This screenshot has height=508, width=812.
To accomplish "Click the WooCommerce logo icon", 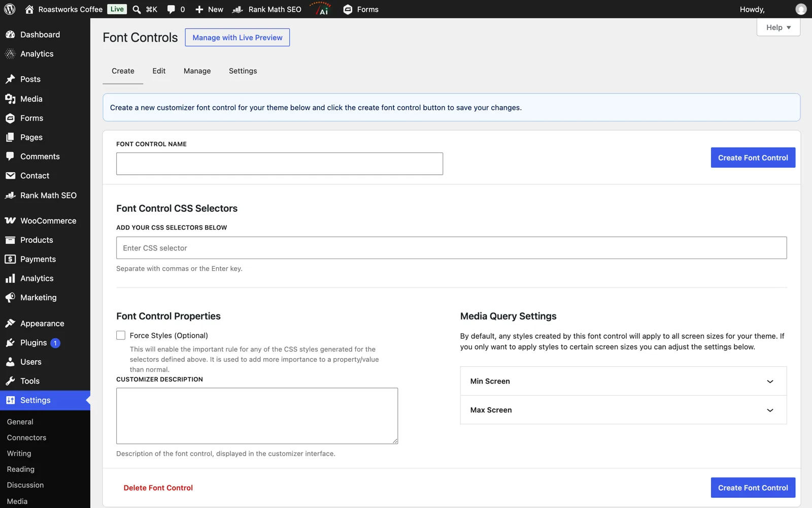I will click(x=10, y=220).
